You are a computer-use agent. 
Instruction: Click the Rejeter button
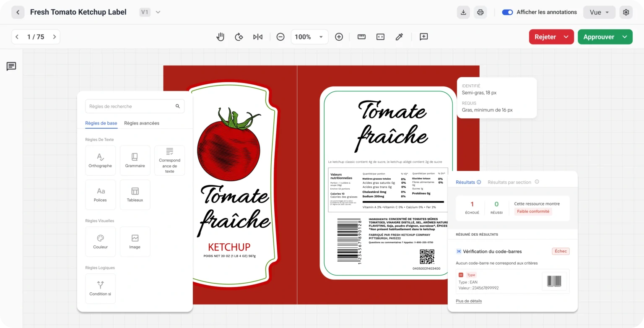coord(545,37)
